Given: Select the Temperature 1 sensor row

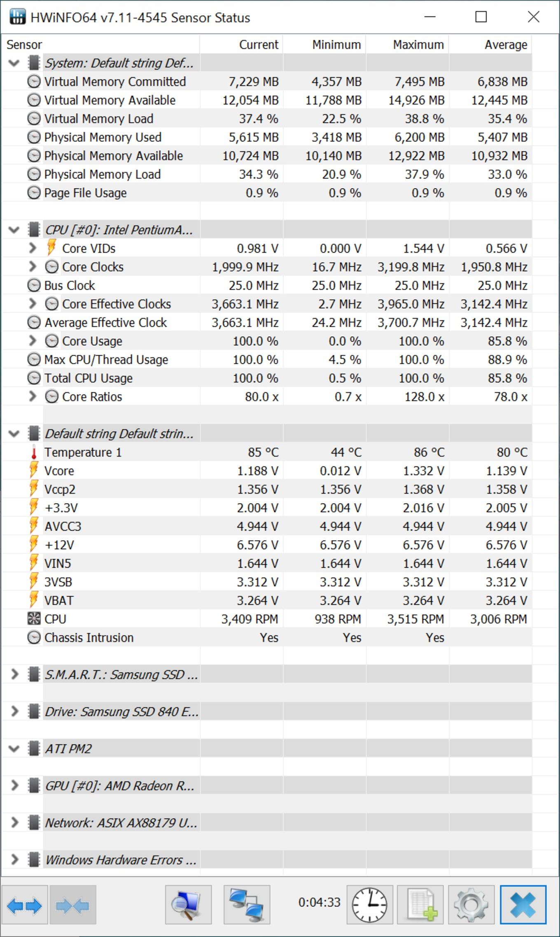Looking at the screenshot, I should 267,452.
